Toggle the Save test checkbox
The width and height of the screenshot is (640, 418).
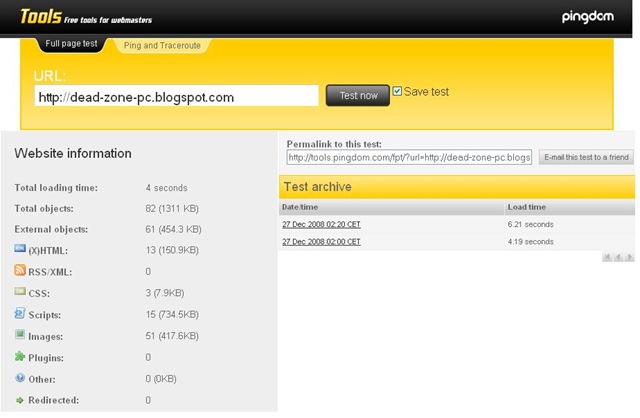pos(397,91)
